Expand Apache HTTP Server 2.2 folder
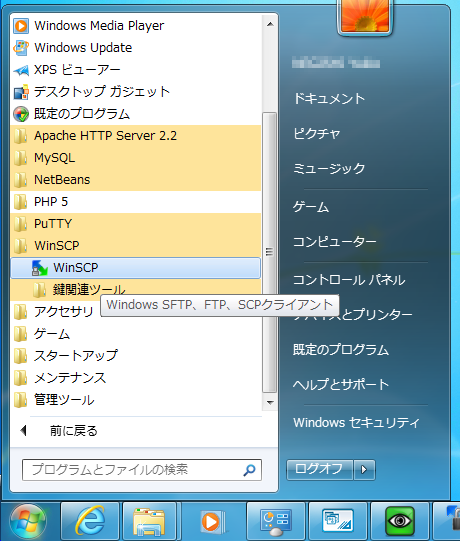Viewport: 460px width, 541px height. tap(136, 136)
